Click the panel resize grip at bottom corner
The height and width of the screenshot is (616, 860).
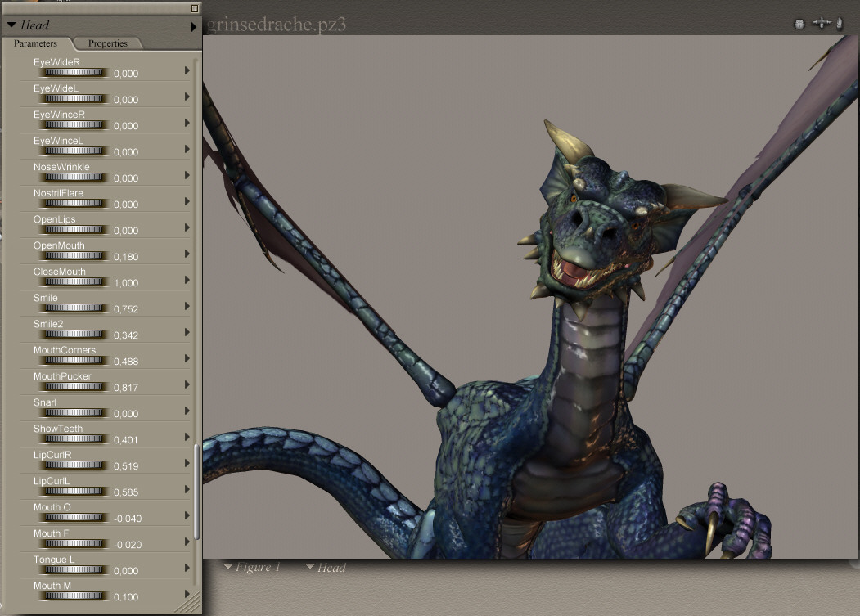(191, 604)
